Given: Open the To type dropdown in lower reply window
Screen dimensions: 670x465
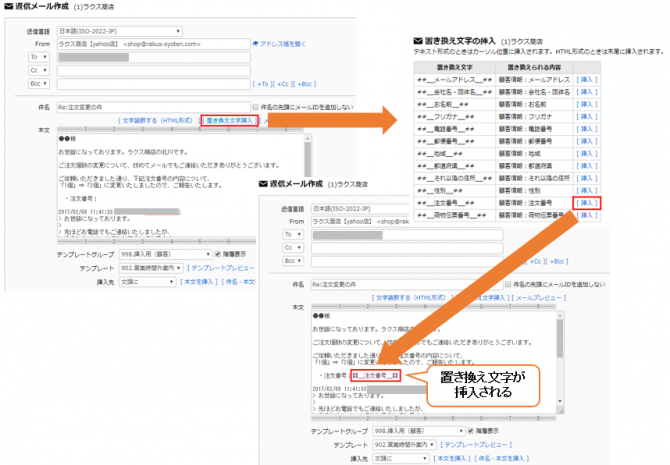Looking at the screenshot, I should tap(293, 234).
